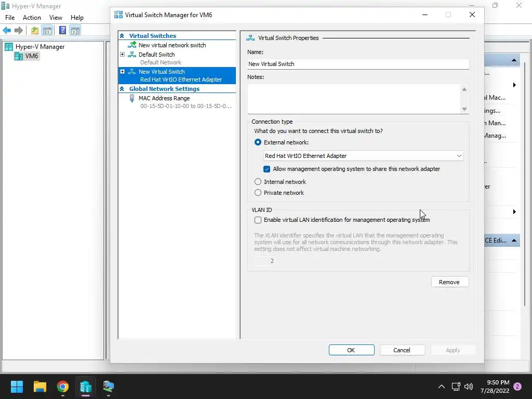Collapse the Global Network Settings section
Viewport: 532px width, 399px height.
click(x=122, y=89)
